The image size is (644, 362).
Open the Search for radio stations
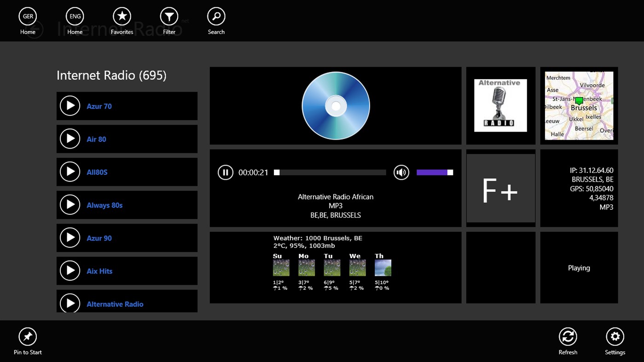[x=216, y=18]
